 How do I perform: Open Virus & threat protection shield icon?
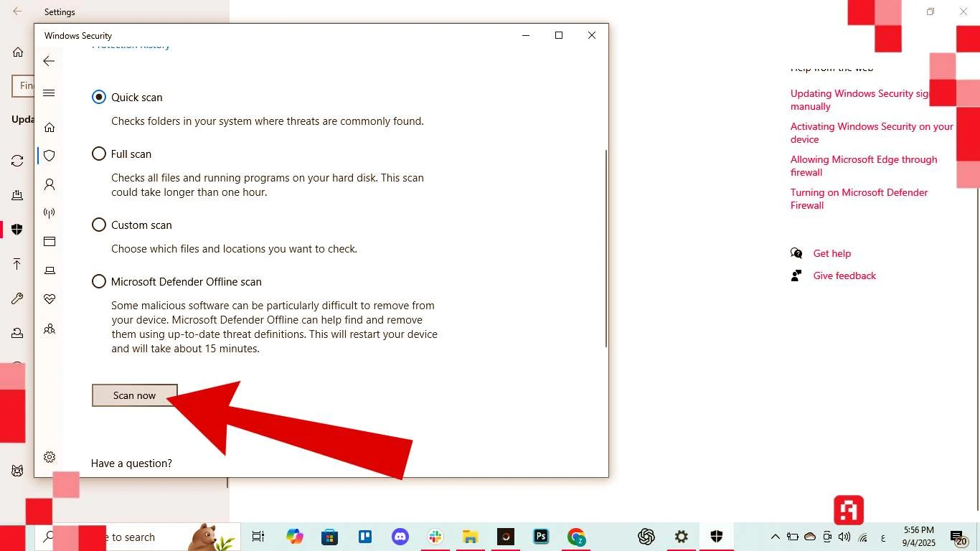(50, 156)
